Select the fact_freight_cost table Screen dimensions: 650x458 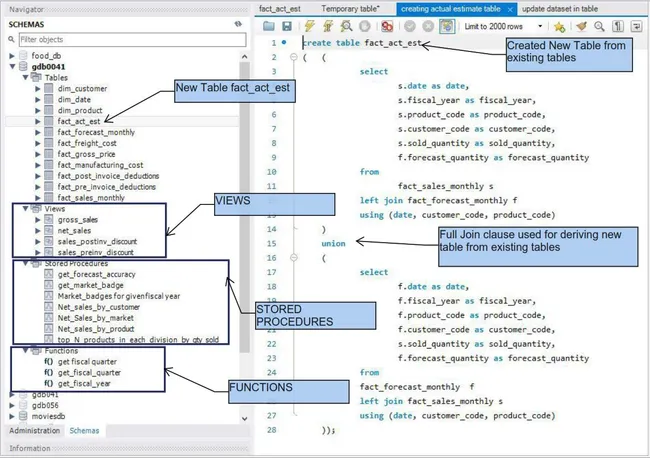[x=87, y=143]
